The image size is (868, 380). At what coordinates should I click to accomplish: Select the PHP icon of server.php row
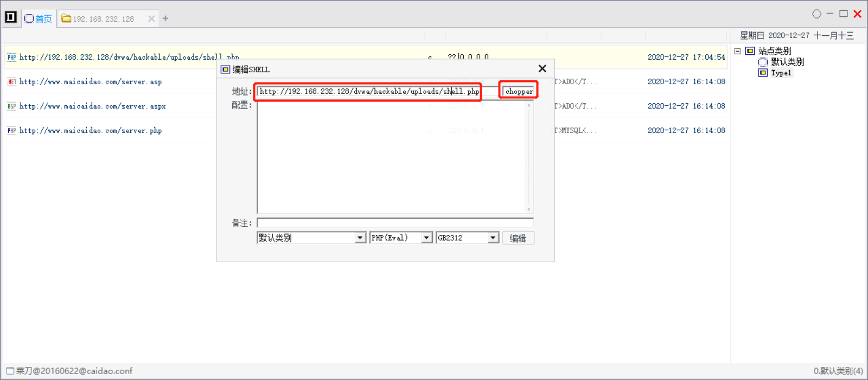11,131
